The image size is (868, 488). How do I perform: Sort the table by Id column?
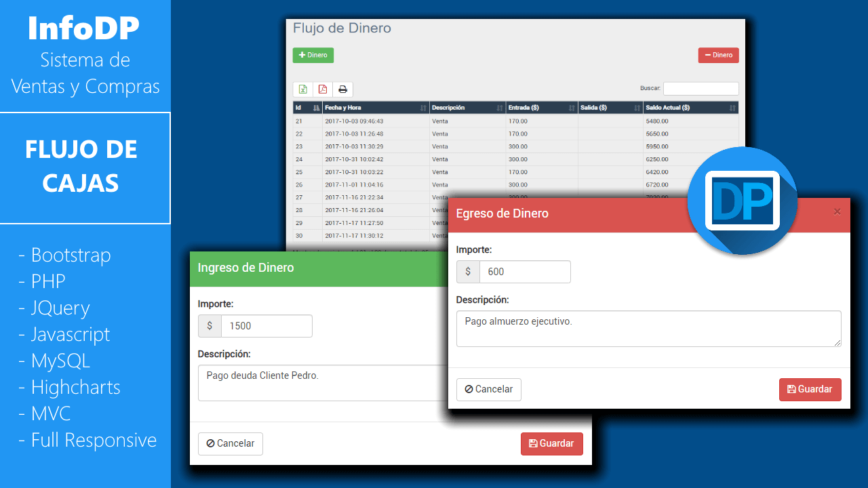(307, 108)
